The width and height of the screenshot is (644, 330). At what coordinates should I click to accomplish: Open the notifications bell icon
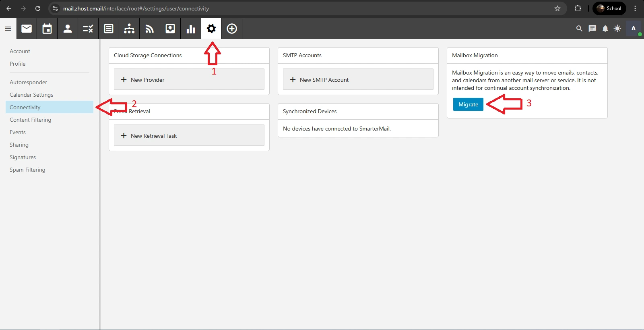[605, 29]
